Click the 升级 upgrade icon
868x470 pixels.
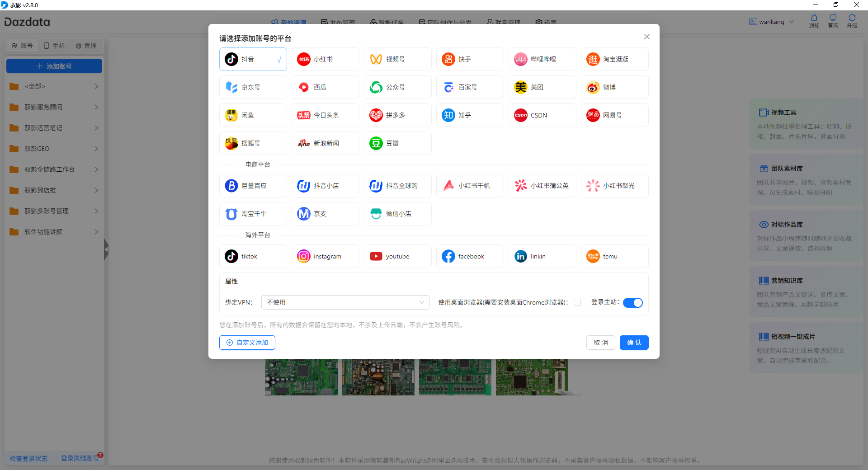pyautogui.click(x=852, y=21)
